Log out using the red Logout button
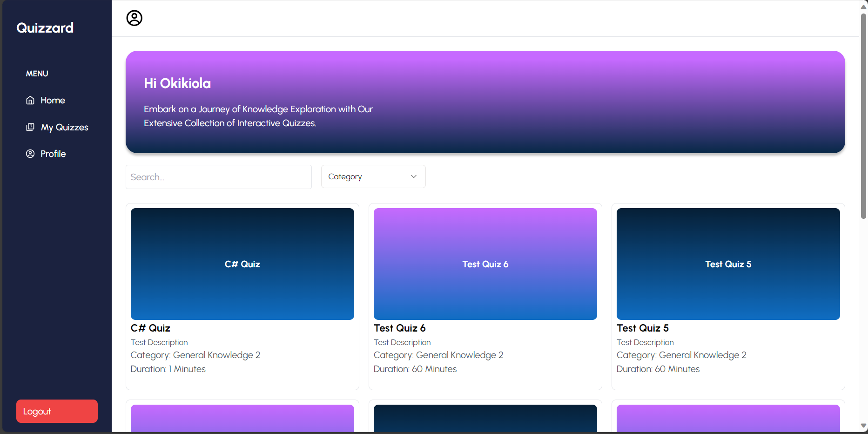Screen dimensions: 868x434 (x=57, y=411)
